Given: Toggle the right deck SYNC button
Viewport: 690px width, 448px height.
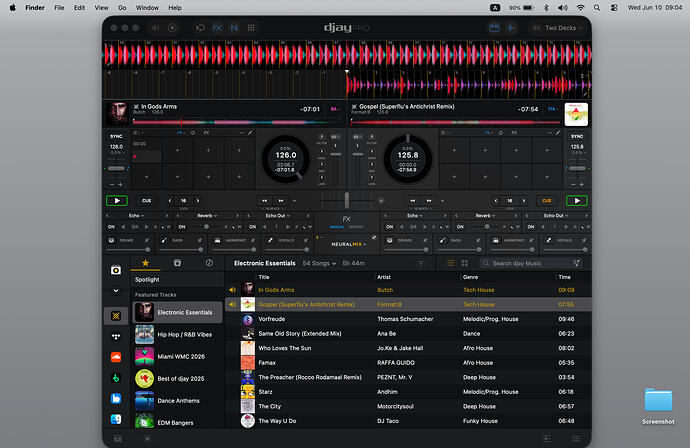Looking at the screenshot, I should pyautogui.click(x=577, y=136).
